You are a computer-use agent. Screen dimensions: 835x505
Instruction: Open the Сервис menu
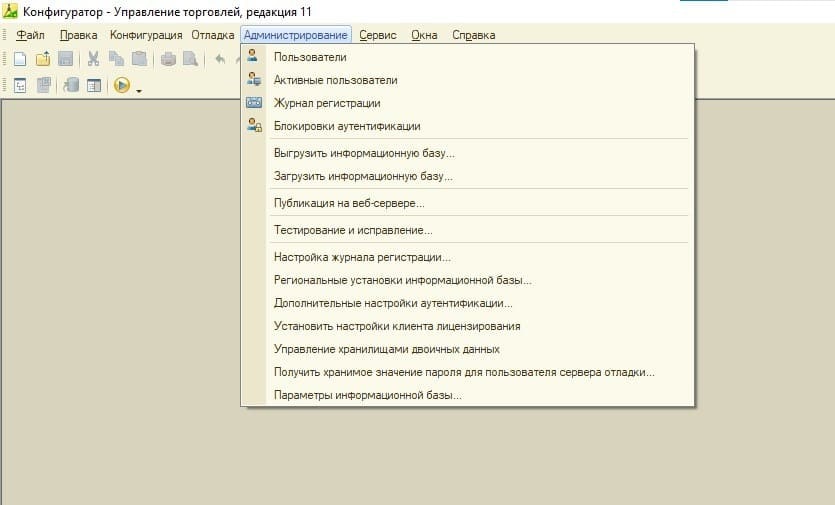(378, 35)
